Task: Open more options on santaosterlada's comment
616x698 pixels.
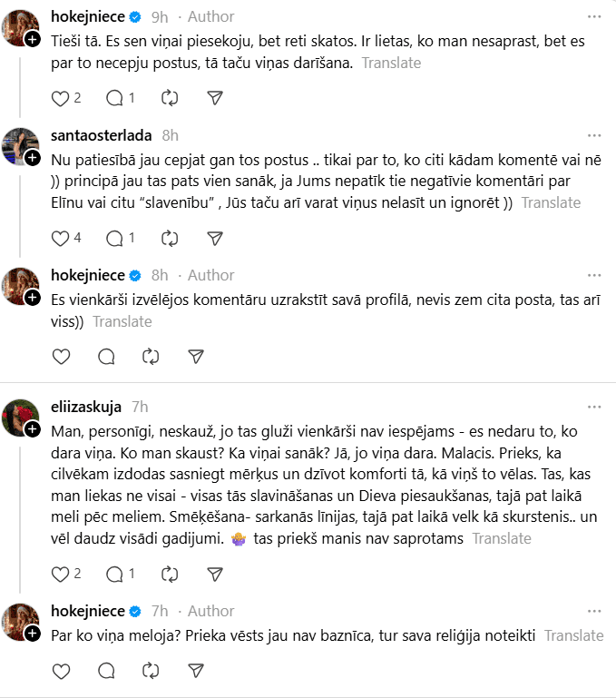Action: point(593,135)
